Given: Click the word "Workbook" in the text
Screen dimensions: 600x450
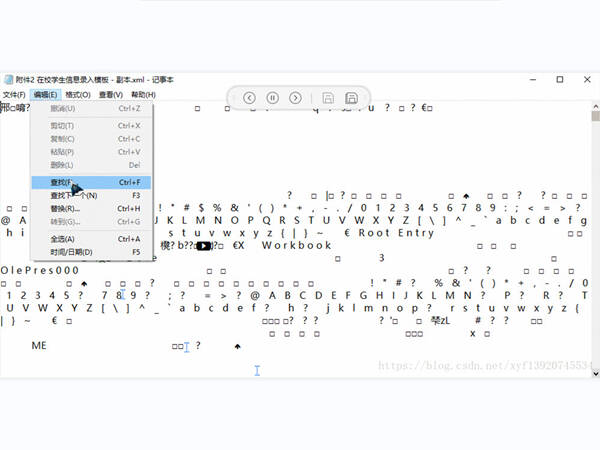Looking at the screenshot, I should (297, 245).
